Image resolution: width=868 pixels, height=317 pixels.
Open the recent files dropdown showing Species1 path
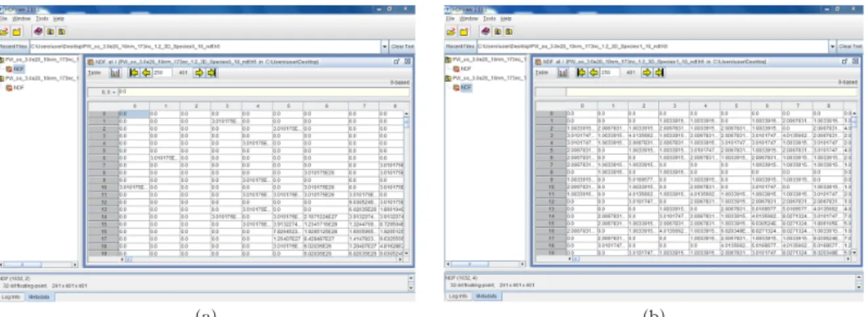[833, 47]
